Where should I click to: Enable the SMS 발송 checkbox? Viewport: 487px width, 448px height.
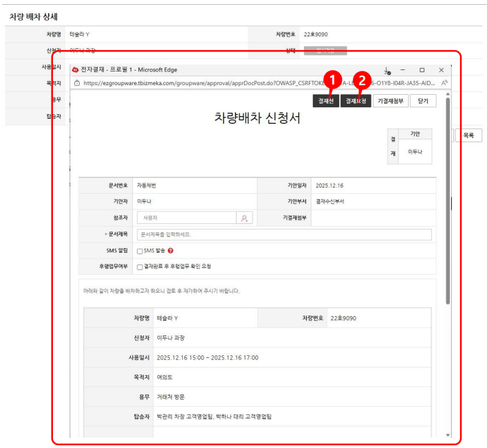coord(140,251)
